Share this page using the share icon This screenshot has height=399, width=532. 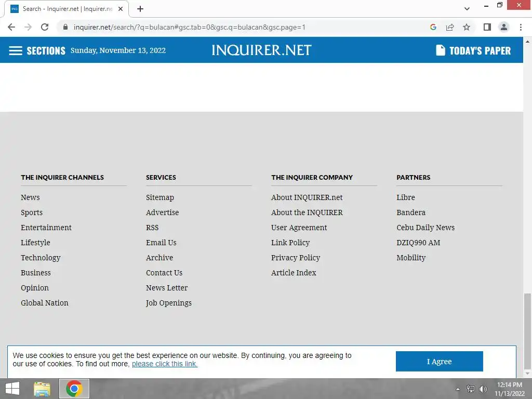click(x=450, y=27)
